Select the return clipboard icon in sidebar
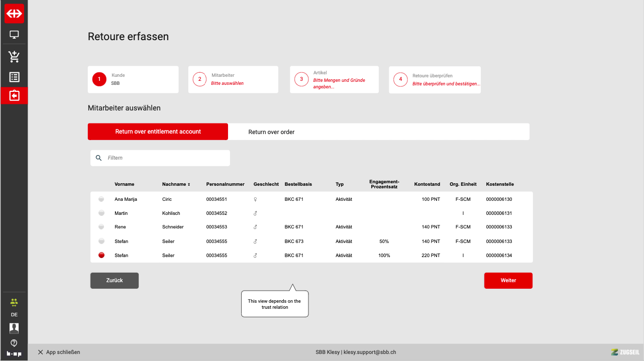This screenshot has width=644, height=361. point(14,95)
